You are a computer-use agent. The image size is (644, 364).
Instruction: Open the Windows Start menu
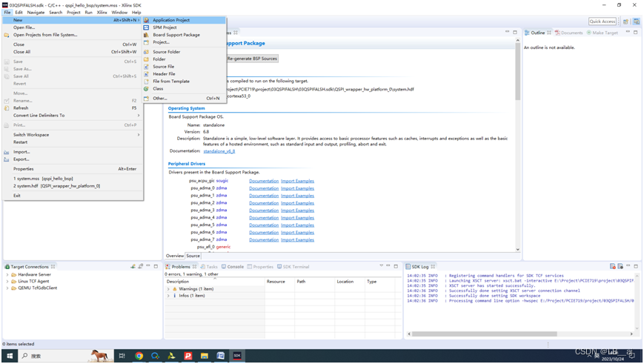[10, 356]
